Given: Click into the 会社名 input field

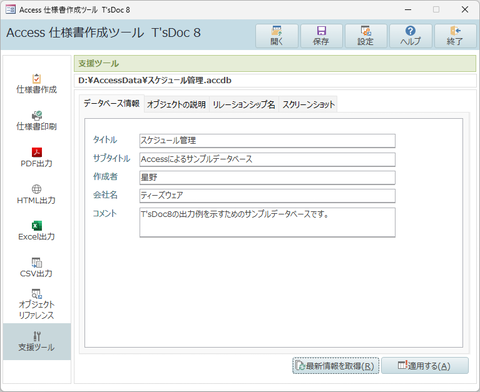Looking at the screenshot, I should tap(267, 196).
